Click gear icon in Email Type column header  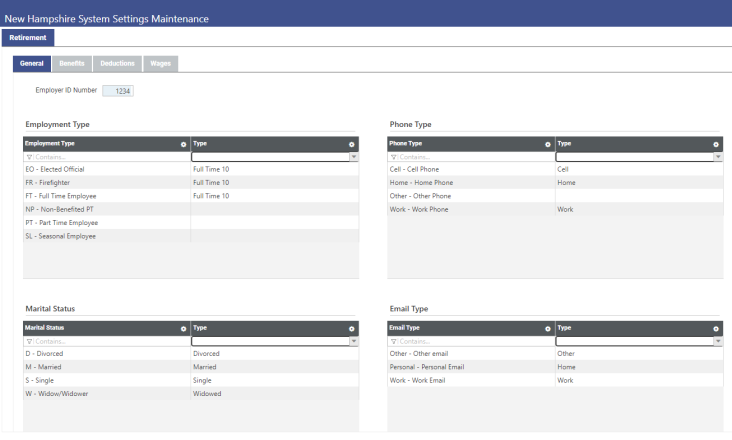(x=548, y=328)
